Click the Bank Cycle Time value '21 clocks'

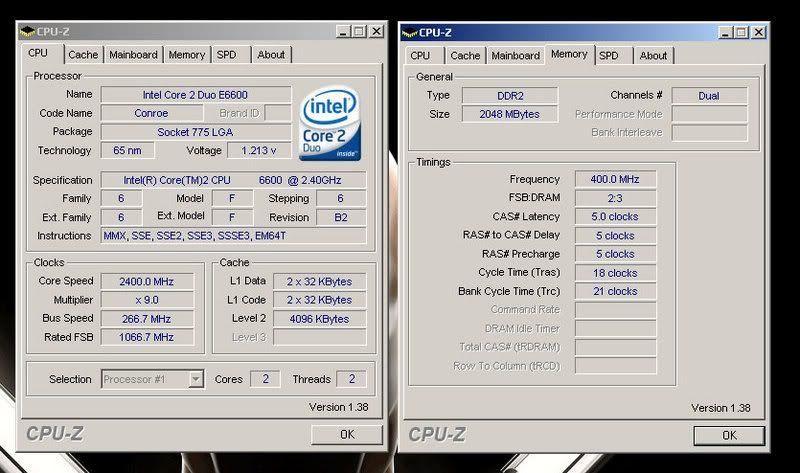(x=615, y=291)
